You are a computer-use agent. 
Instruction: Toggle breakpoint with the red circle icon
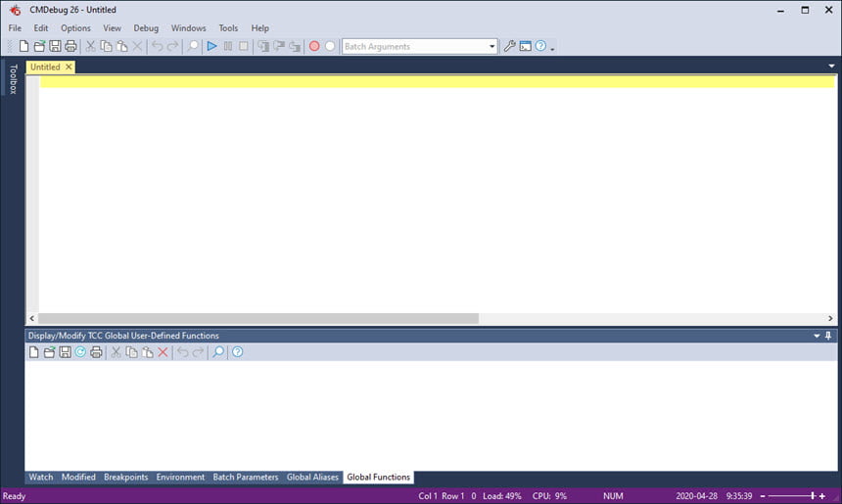click(314, 46)
